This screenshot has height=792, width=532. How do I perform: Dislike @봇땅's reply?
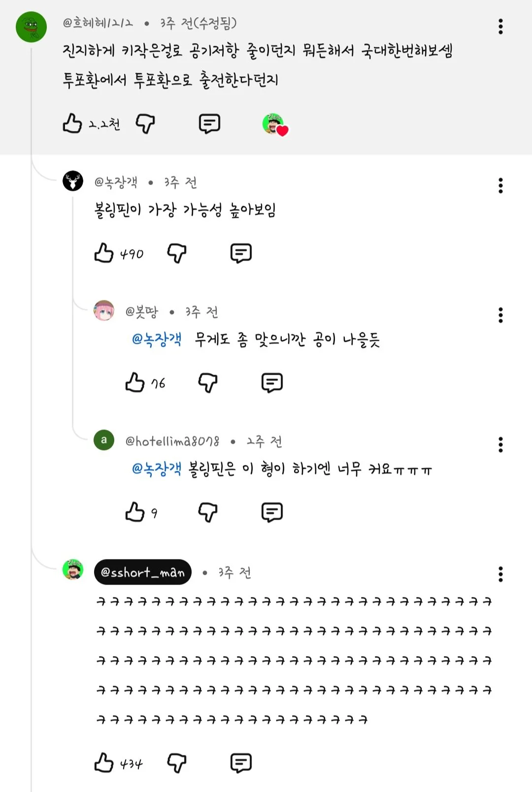point(208,383)
